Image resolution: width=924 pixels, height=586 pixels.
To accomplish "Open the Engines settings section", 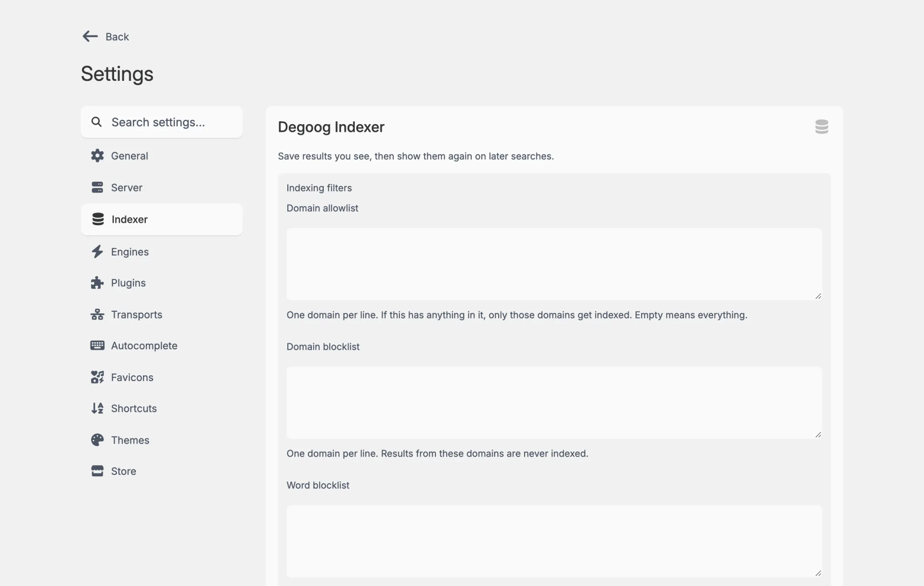I will coord(162,252).
